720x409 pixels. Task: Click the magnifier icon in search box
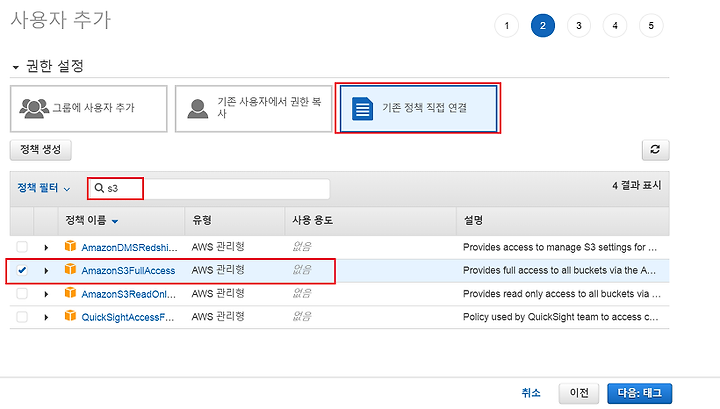[x=99, y=188]
